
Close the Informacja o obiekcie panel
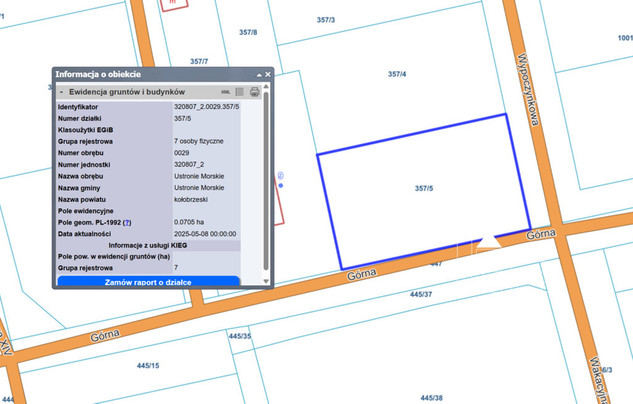coord(268,75)
